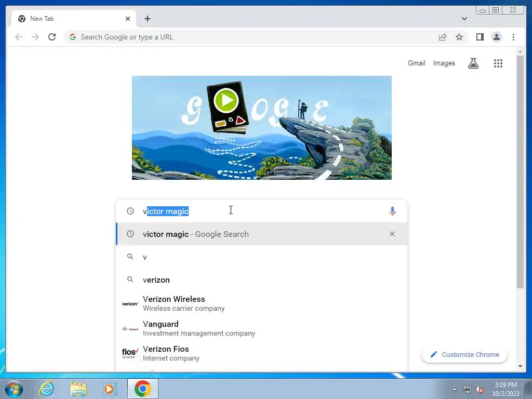532x399 pixels.
Task: Click the Vanguard logo thumbnail
Action: (130, 328)
